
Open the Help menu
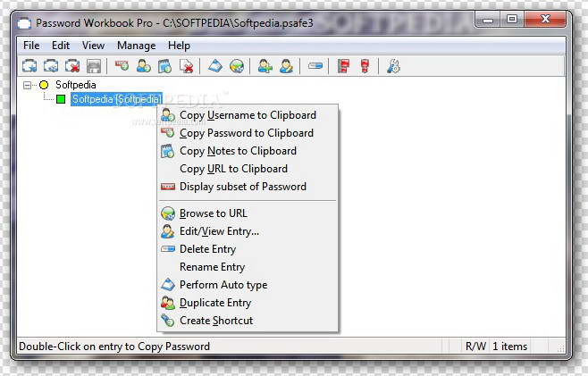[x=179, y=46]
